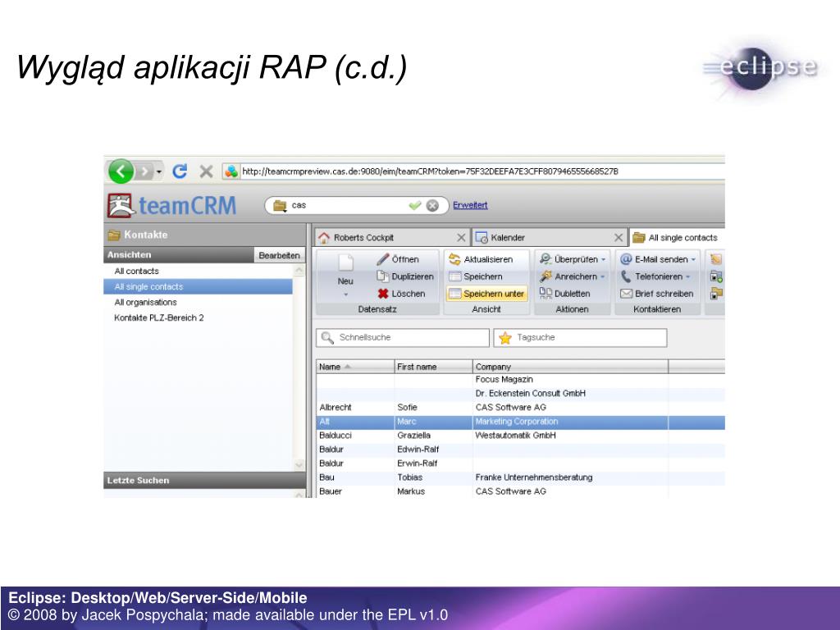This screenshot has width=840, height=630.
Task: Open the Überprüfen dropdown
Action: (x=603, y=260)
